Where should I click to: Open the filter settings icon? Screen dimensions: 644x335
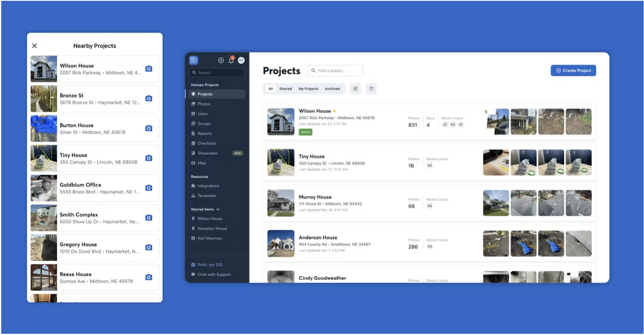355,89
